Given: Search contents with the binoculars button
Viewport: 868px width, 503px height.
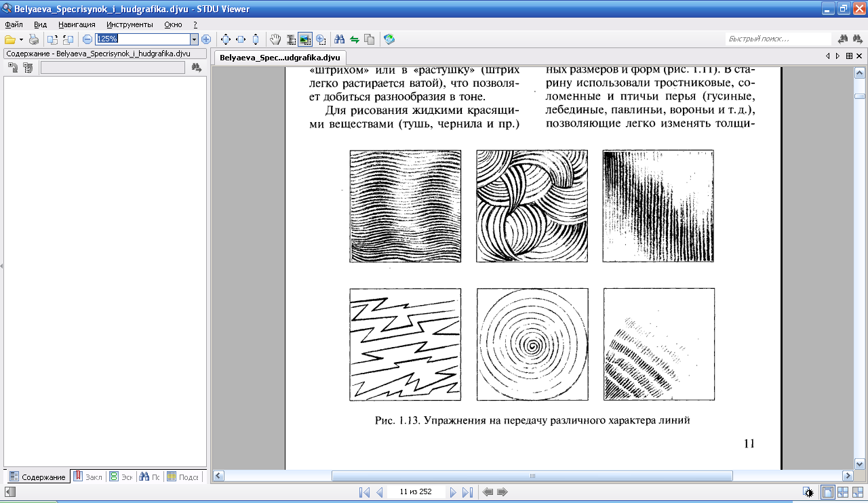Looking at the screenshot, I should (x=197, y=67).
